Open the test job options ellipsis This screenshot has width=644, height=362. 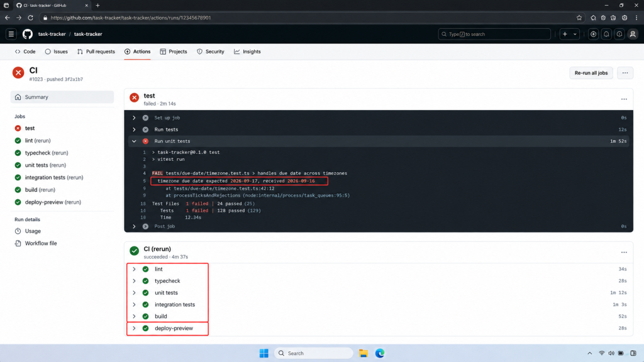pyautogui.click(x=624, y=99)
